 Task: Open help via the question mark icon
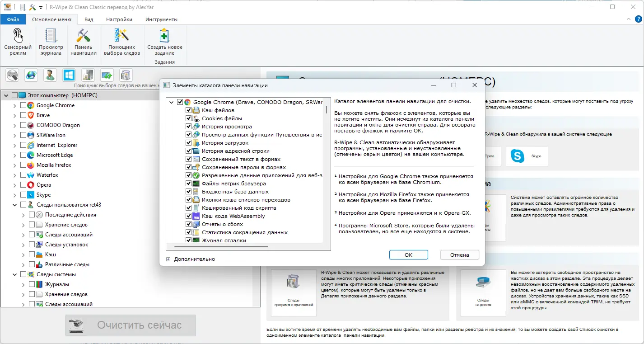(638, 19)
